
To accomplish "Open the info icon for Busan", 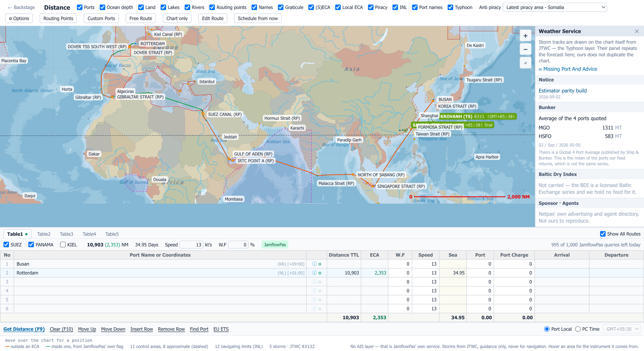I will click(x=314, y=264).
